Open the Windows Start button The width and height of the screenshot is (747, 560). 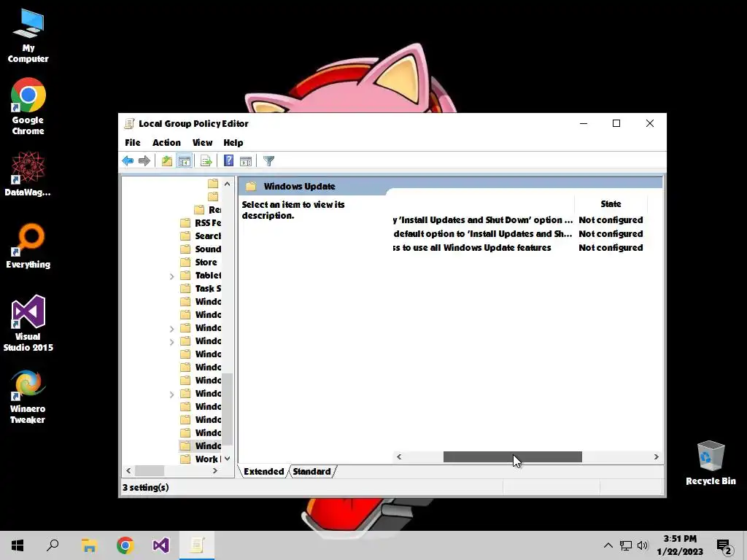[18, 545]
